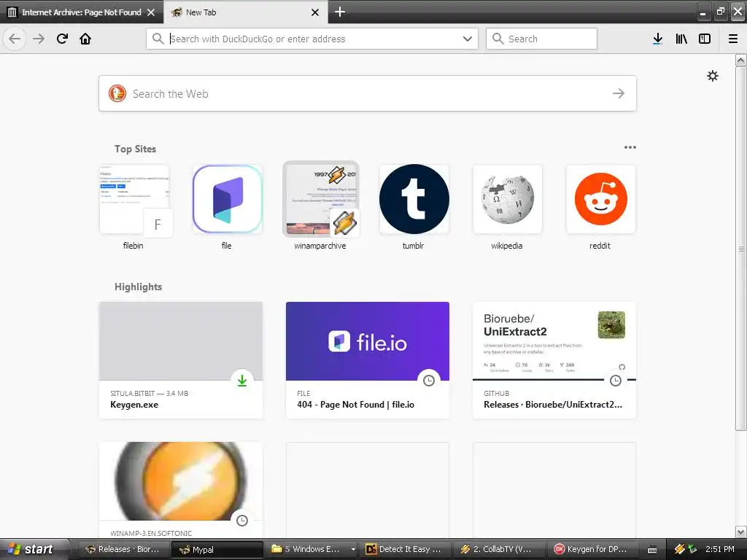
Task: Open Releases Bioruebe/UniExtract2 highlight card
Action: click(x=554, y=360)
